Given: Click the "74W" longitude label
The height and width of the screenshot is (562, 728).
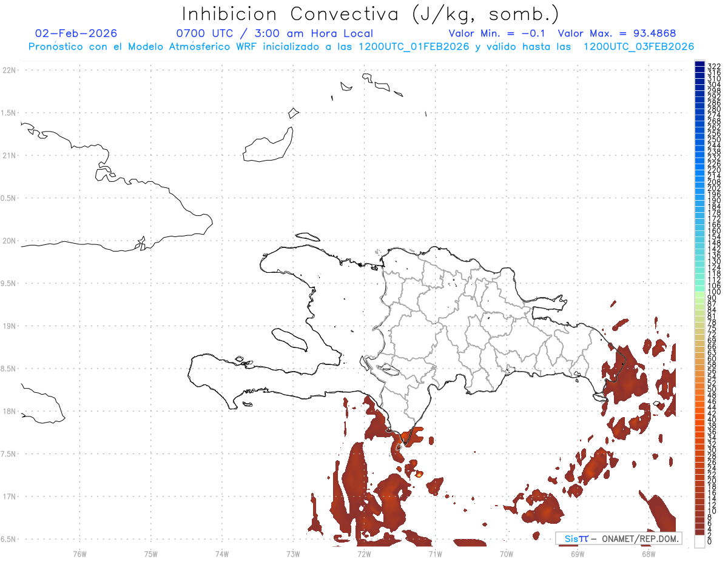Looking at the screenshot, I should coord(222,553).
